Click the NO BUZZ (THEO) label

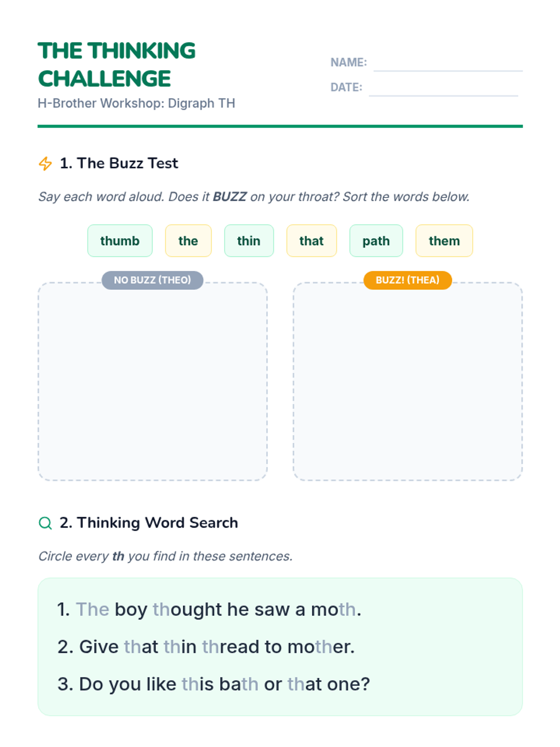click(x=153, y=280)
